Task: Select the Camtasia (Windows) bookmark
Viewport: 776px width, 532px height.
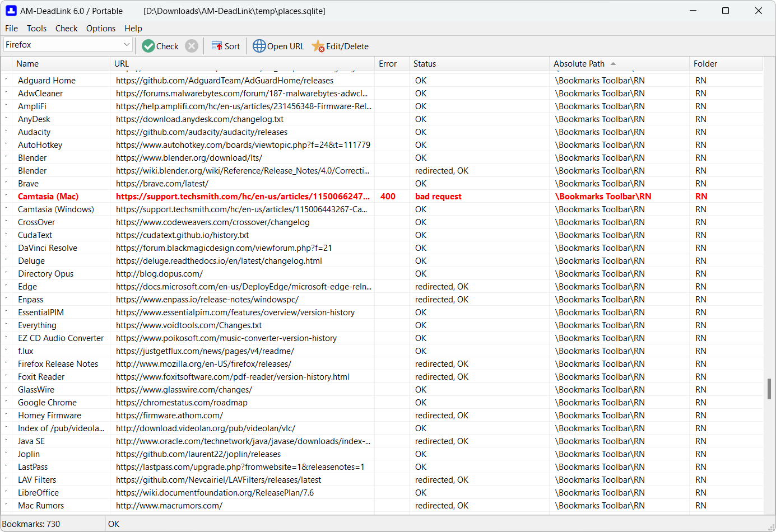Action: coord(56,209)
